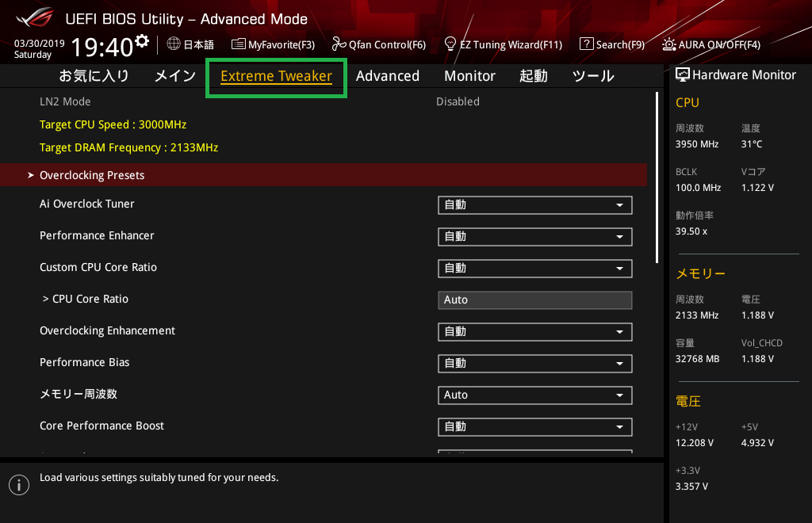The image size is (812, 523).
Task: Switch to the メイン tab
Action: point(175,76)
